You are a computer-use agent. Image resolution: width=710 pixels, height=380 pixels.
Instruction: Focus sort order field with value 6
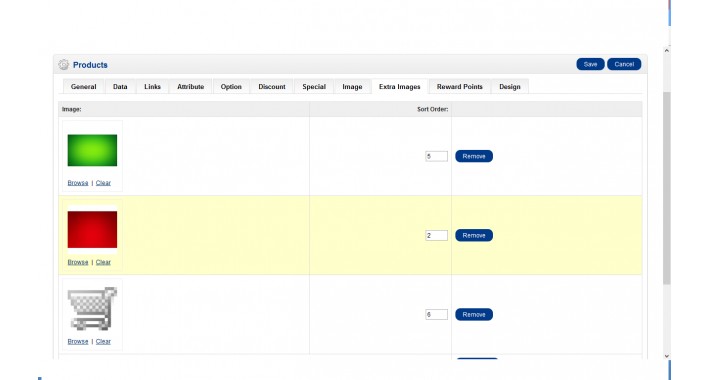tap(437, 314)
